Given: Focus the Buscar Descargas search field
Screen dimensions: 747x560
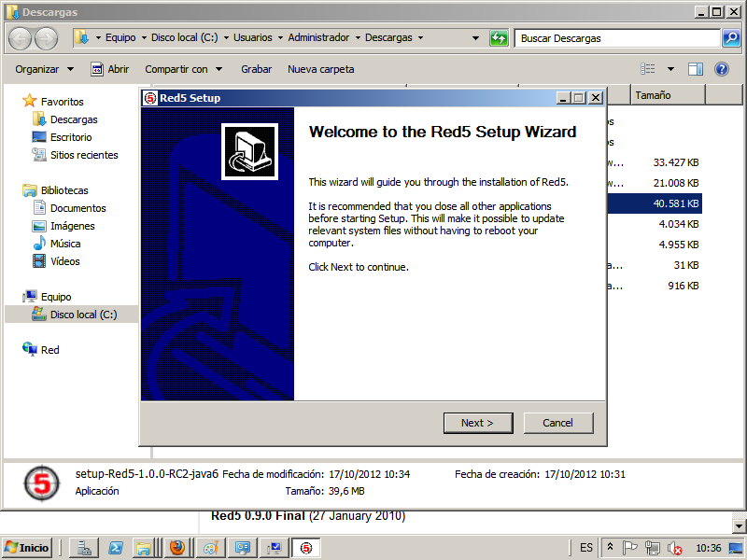Looking at the screenshot, I should 617,38.
